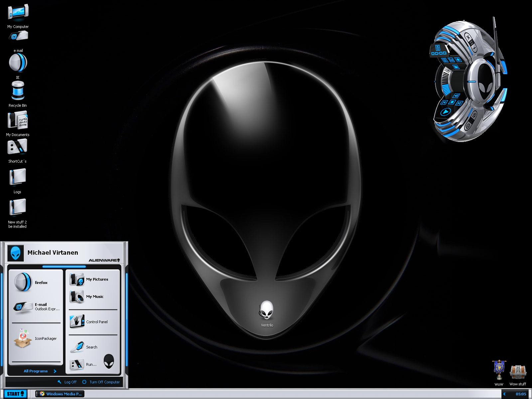
Task: Open the e mail desktop shortcut
Action: (18, 41)
